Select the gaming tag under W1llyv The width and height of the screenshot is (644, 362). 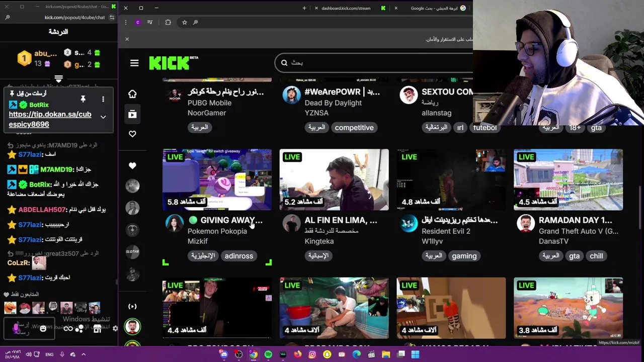click(x=464, y=256)
